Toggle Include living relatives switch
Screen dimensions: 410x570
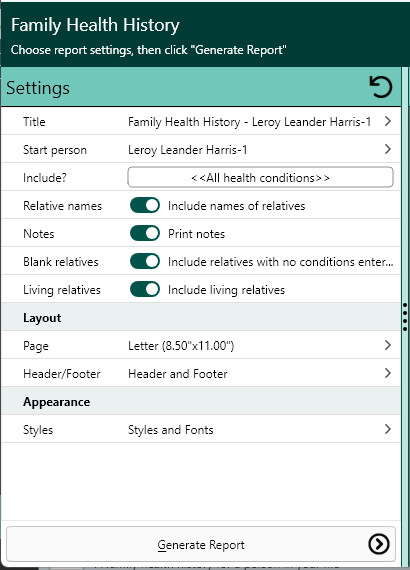[145, 289]
